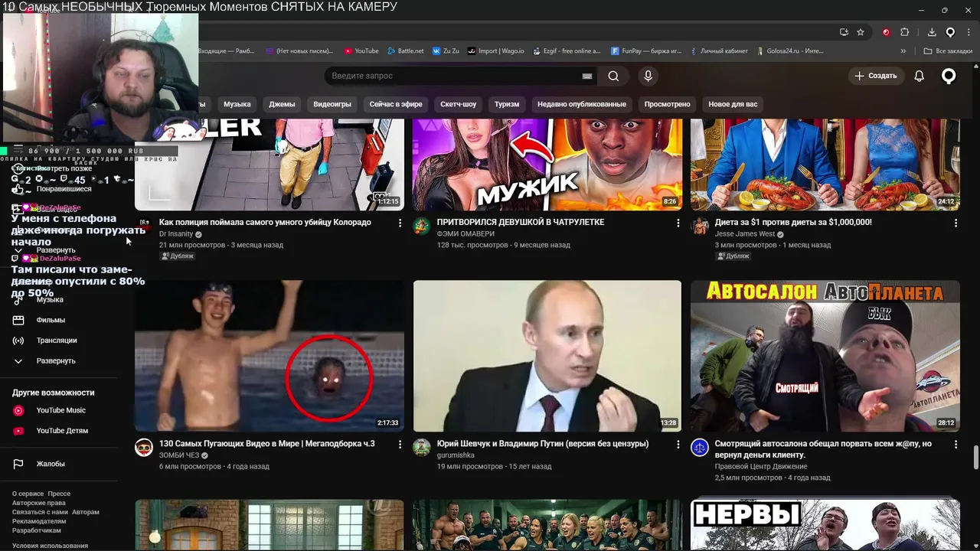The width and height of the screenshot is (980, 551).
Task: Open options for Диета за $1 video
Action: click(x=955, y=223)
